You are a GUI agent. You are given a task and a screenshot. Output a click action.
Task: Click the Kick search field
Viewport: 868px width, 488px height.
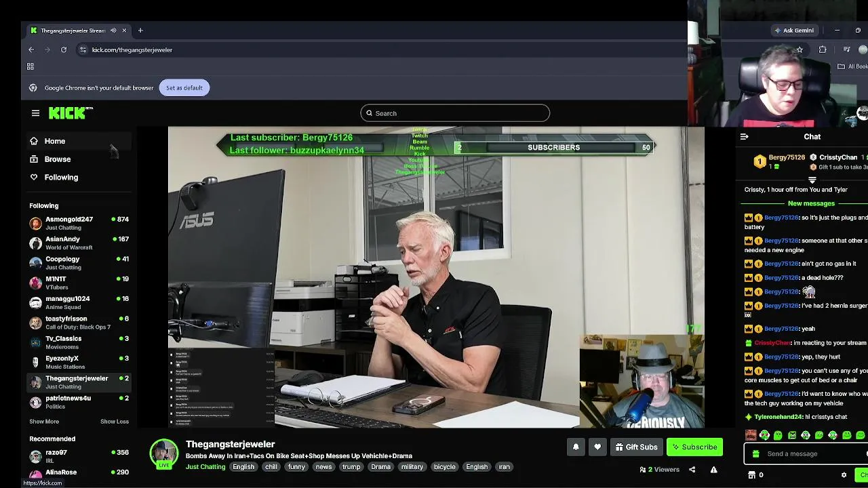tap(455, 113)
